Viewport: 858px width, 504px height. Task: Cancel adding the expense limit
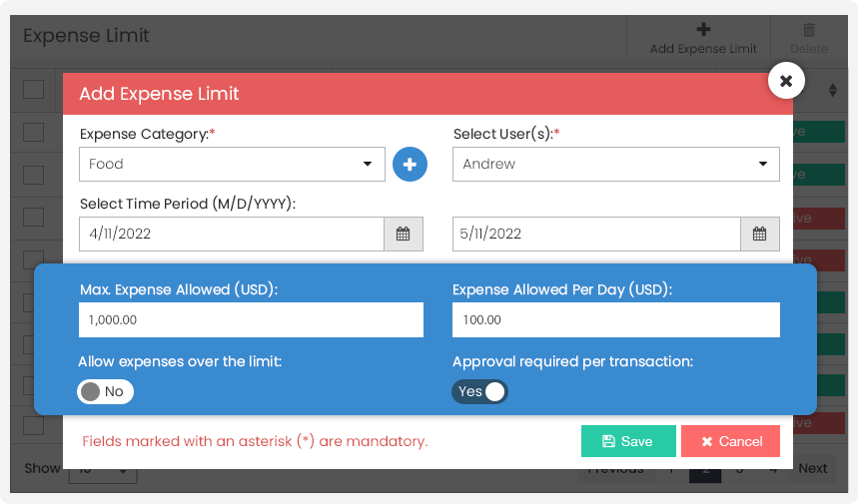coord(730,441)
